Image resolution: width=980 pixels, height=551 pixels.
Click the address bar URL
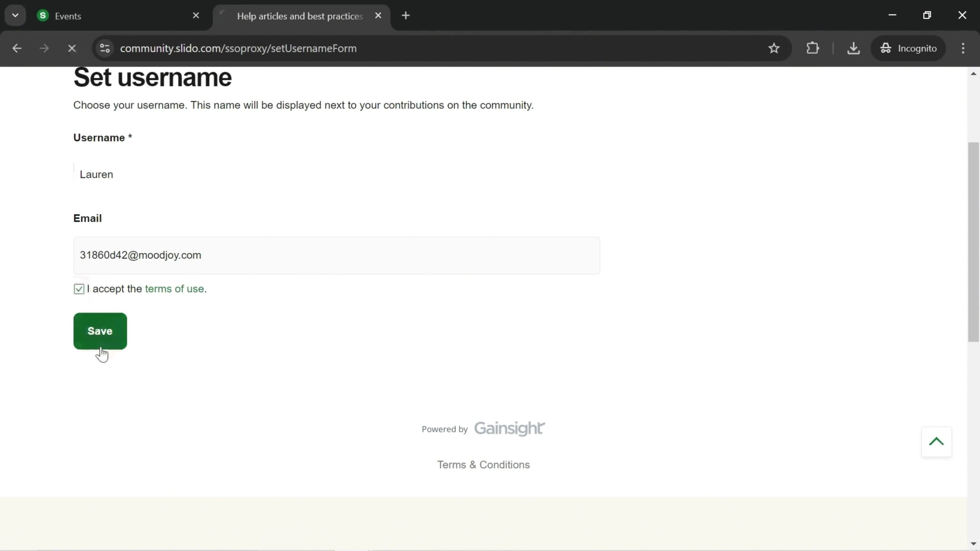point(239,48)
